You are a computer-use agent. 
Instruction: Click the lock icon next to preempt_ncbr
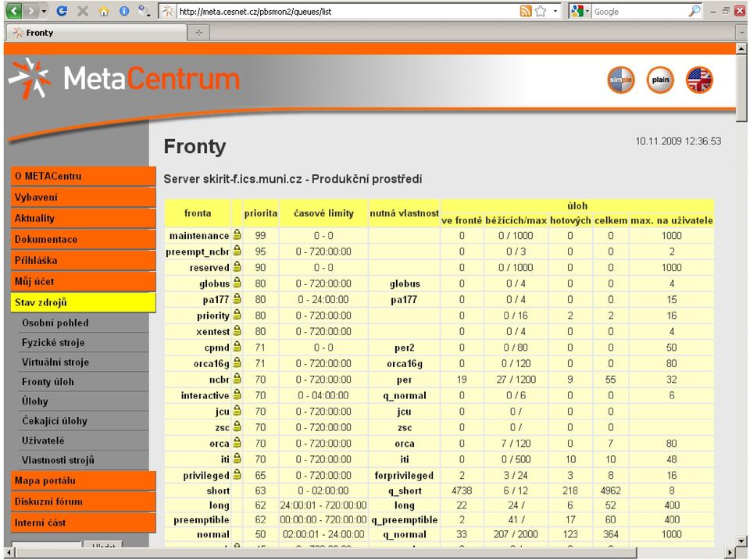pyautogui.click(x=237, y=251)
